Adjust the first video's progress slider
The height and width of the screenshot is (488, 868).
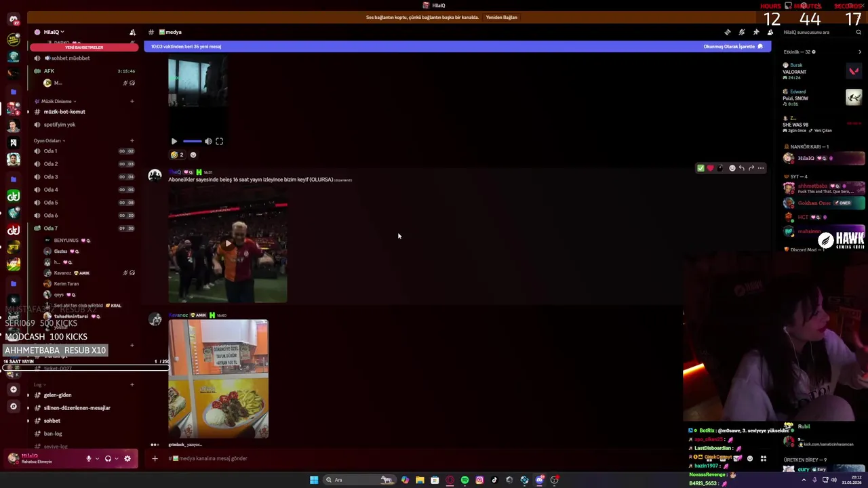tap(192, 142)
